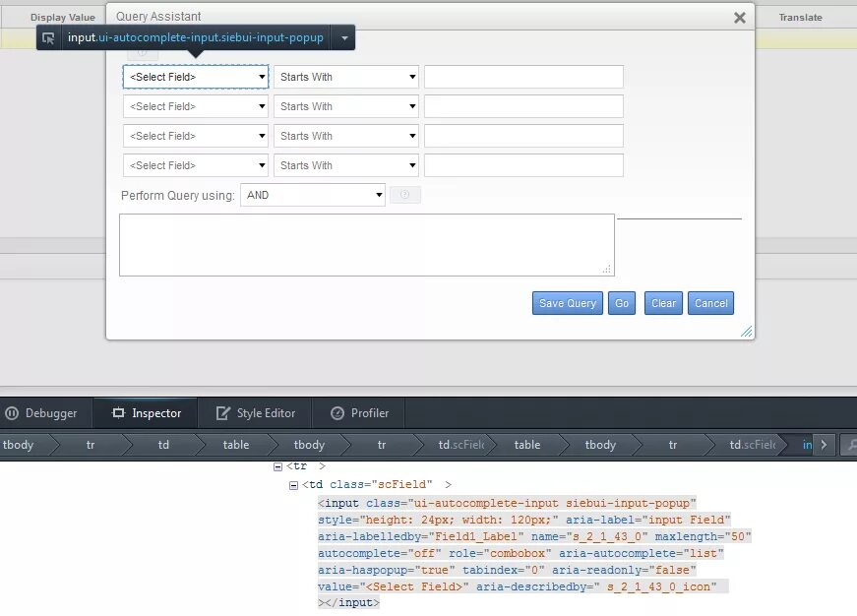Click the Translate column header
This screenshot has height=616, width=857.
[x=800, y=18]
